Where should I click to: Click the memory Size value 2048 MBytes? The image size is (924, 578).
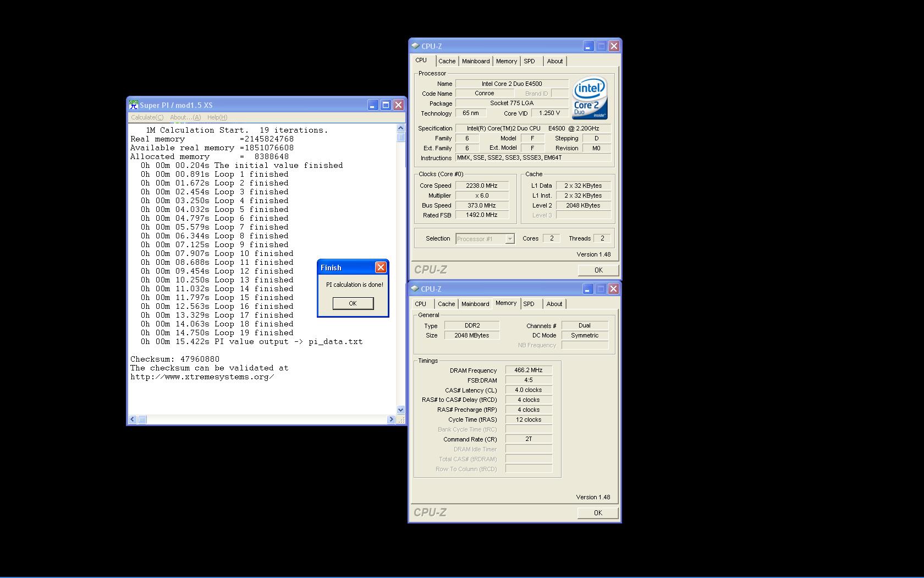pos(472,335)
